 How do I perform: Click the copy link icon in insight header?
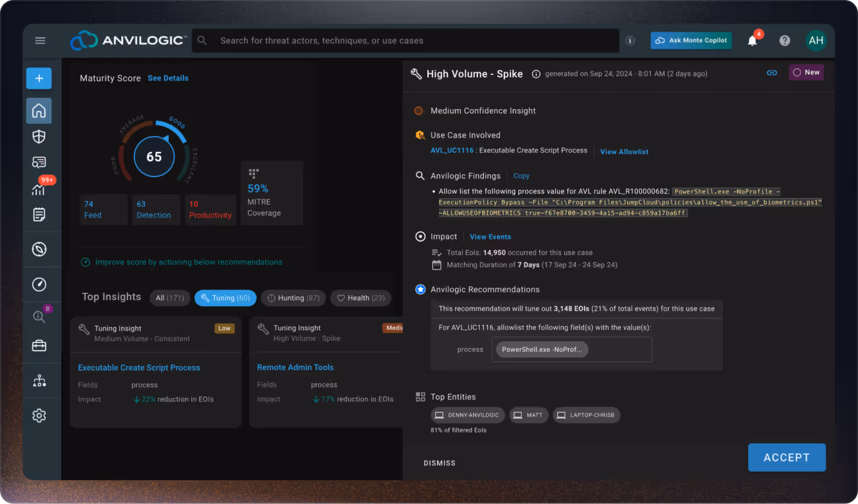772,72
